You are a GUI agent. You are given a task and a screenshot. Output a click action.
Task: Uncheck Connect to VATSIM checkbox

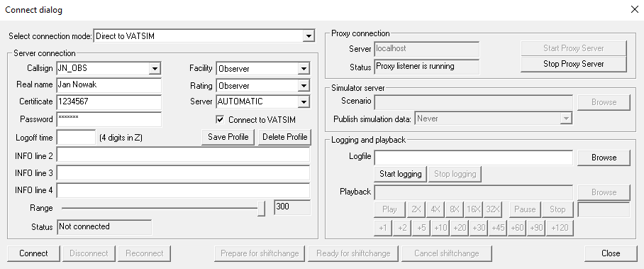click(x=220, y=119)
